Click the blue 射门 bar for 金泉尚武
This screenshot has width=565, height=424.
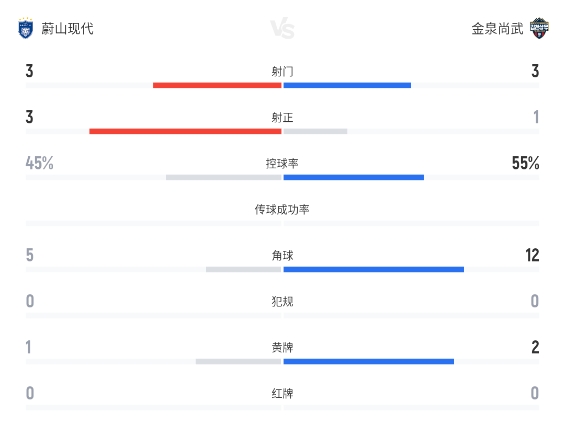point(347,85)
